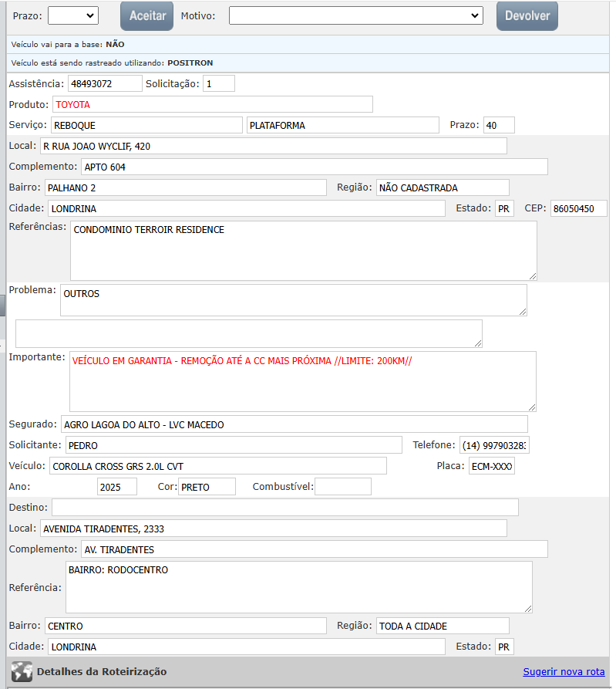Viewport: 616px width, 689px height.
Task: Expand the Motivo dropdown list
Action: (x=355, y=15)
